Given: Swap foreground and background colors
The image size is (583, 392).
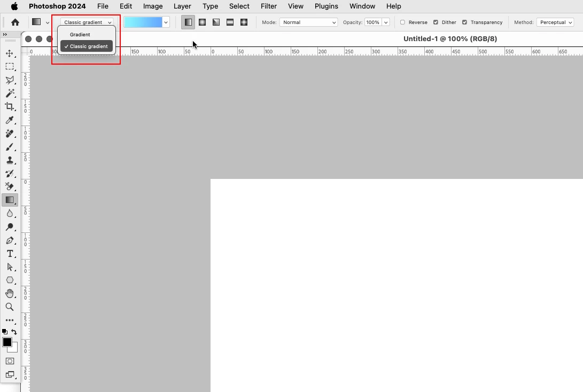Looking at the screenshot, I should click(x=14, y=332).
